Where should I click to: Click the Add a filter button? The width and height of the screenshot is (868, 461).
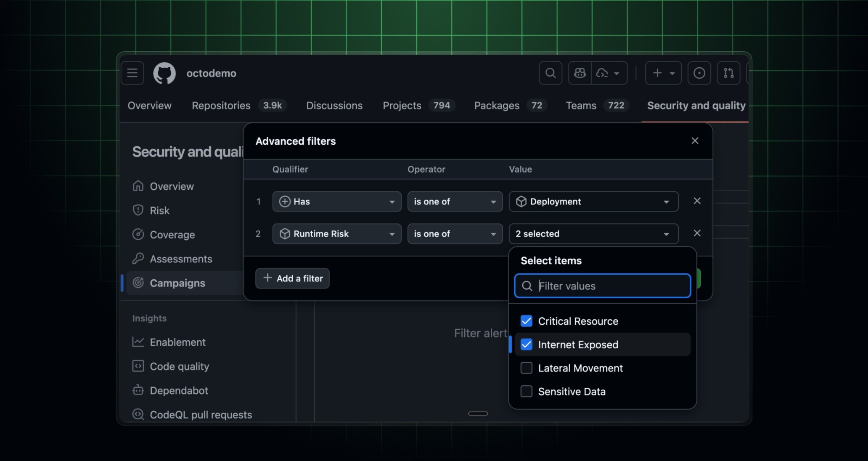(x=292, y=278)
